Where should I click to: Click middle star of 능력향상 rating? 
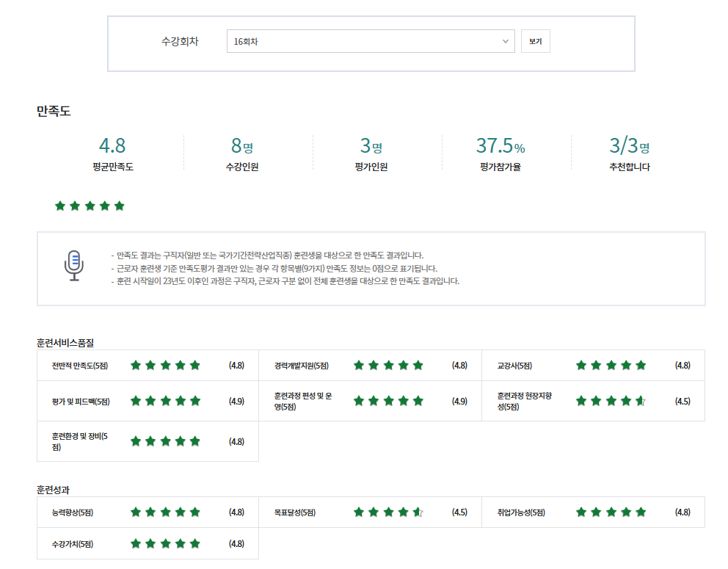pos(165,512)
